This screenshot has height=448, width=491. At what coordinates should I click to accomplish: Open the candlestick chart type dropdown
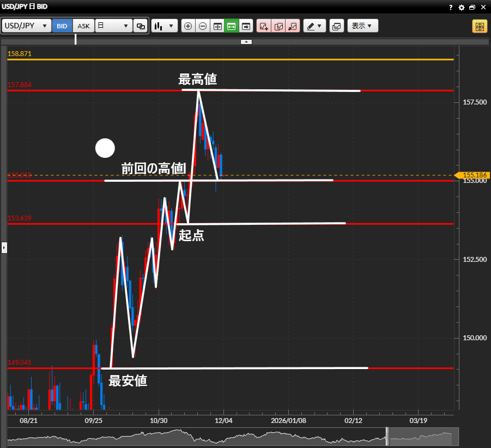[165, 26]
